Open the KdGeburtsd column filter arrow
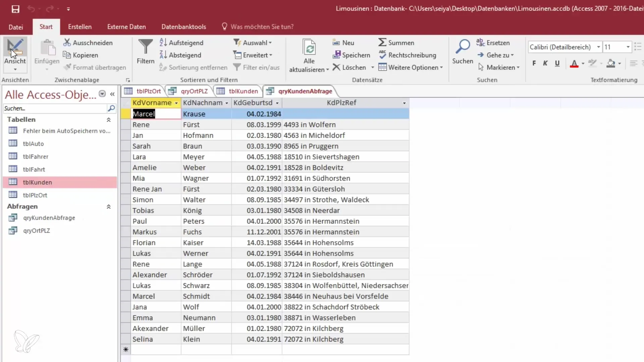 [x=277, y=103]
